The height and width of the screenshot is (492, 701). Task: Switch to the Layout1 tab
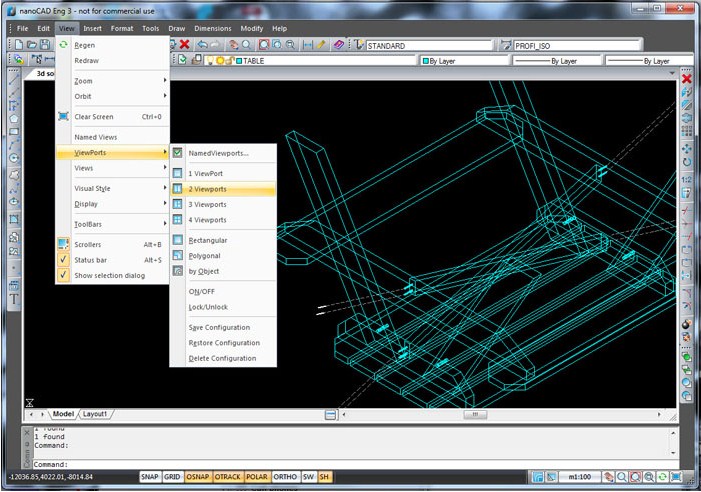(x=95, y=414)
